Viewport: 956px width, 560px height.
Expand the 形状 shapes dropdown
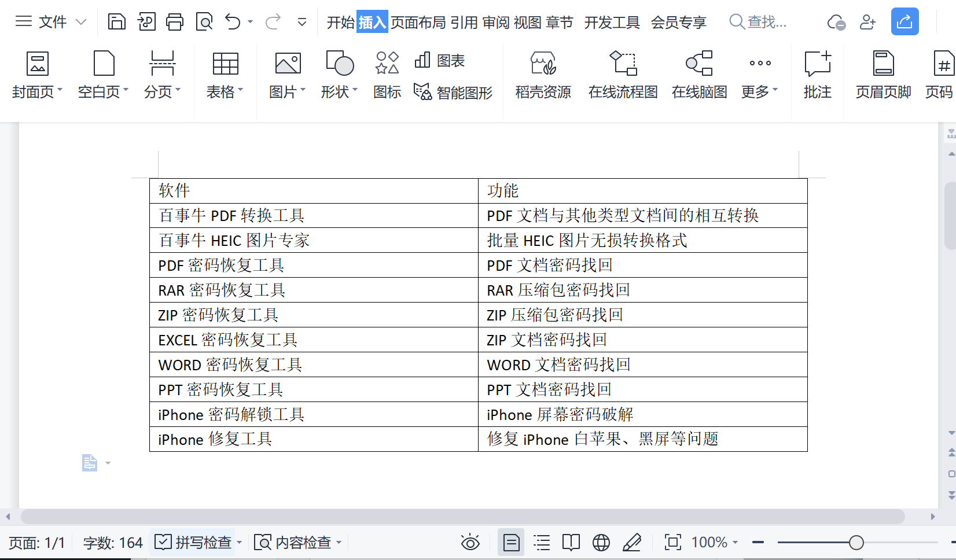[x=340, y=91]
